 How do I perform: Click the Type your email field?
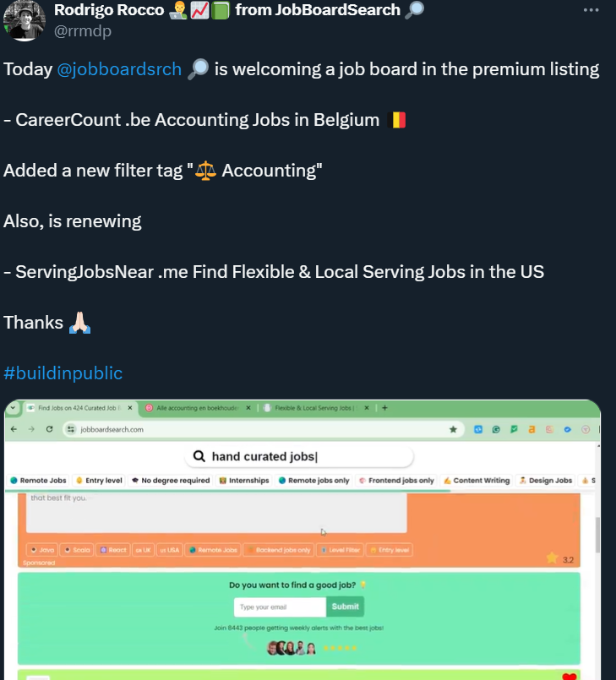280,607
